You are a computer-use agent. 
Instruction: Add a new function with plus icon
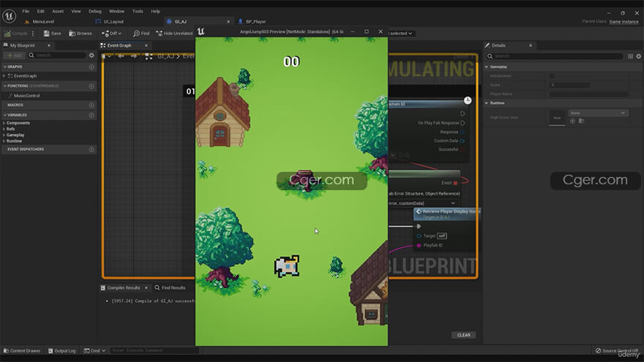(x=91, y=86)
